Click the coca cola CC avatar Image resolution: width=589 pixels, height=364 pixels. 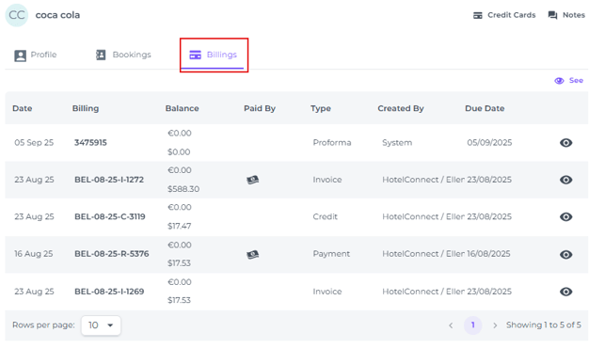click(17, 15)
